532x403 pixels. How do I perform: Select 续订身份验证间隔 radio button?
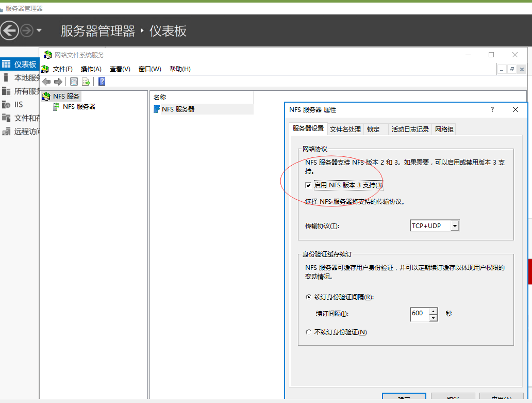pyautogui.click(x=308, y=297)
